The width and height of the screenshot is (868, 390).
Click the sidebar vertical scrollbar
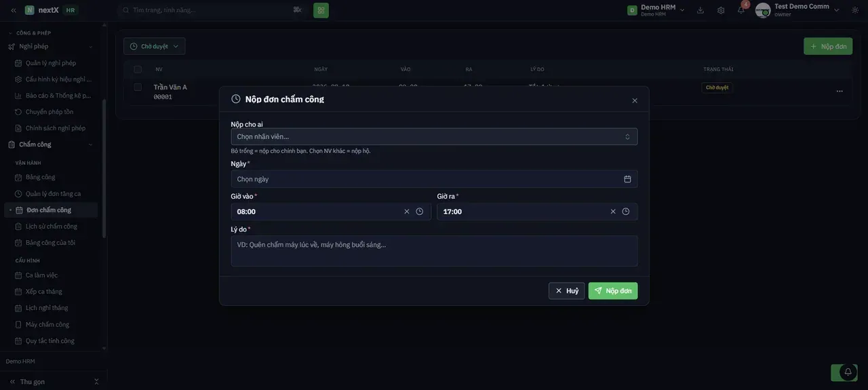(104, 168)
